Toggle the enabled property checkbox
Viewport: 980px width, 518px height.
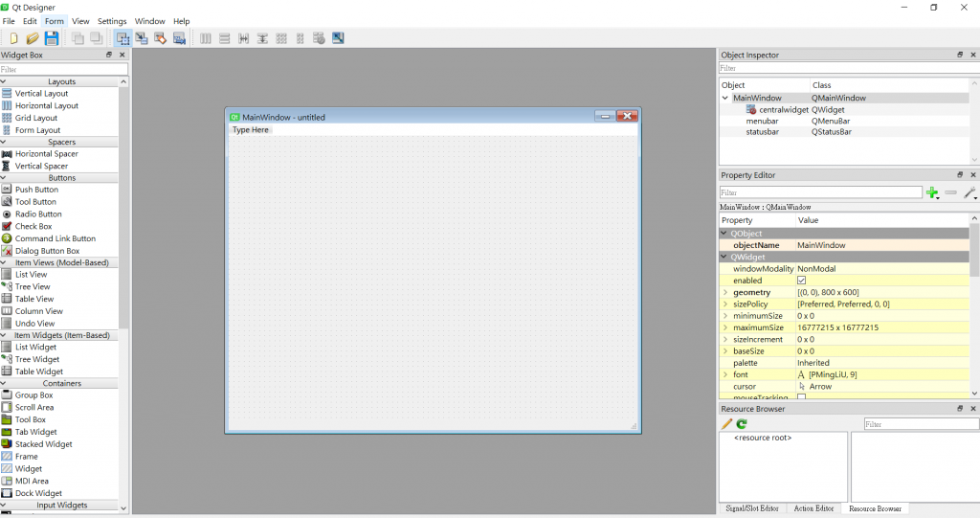click(x=801, y=281)
